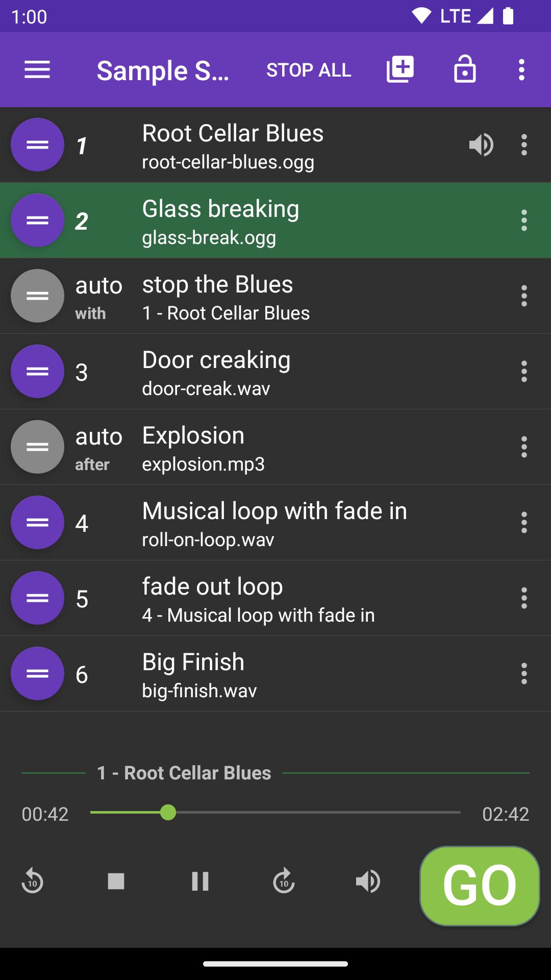Image resolution: width=551 pixels, height=980 pixels.
Task: Open options for Musical loop with fade in
Action: (524, 523)
